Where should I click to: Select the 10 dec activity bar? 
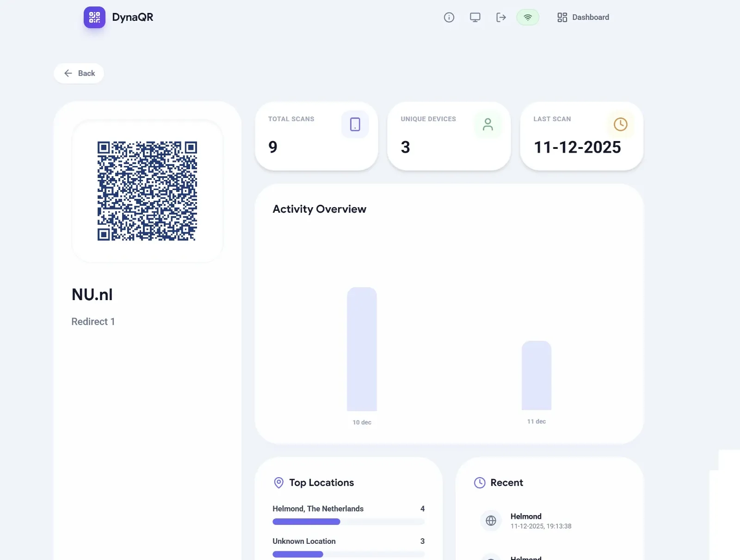click(362, 349)
